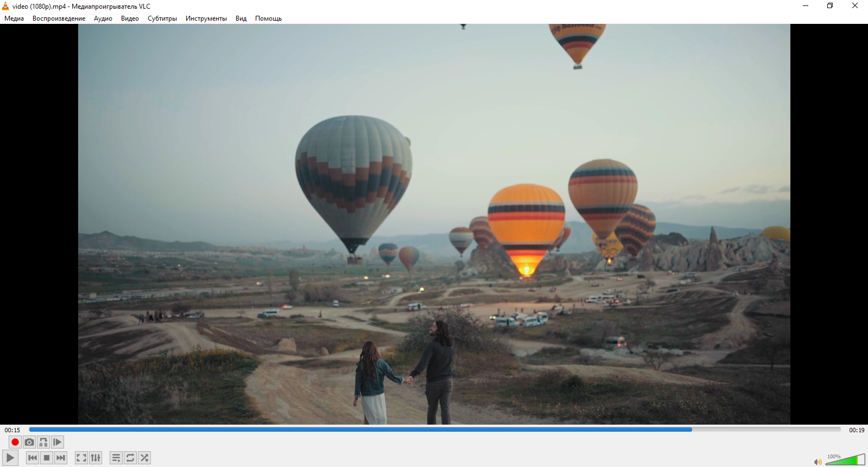Viewport: 868px width, 467px height.
Task: Open extended settings and effects
Action: pyautogui.click(x=96, y=458)
